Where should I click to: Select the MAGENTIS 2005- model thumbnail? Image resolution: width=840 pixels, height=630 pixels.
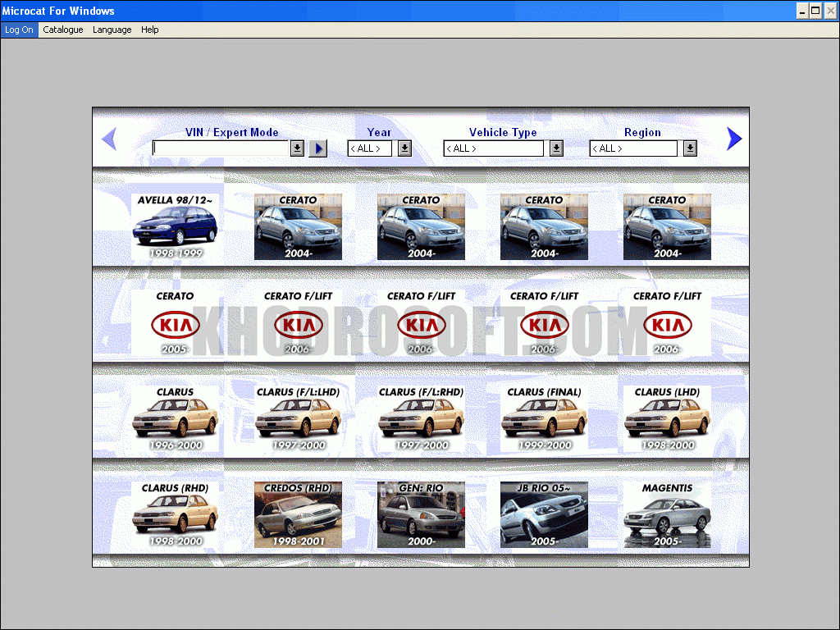pyautogui.click(x=666, y=514)
